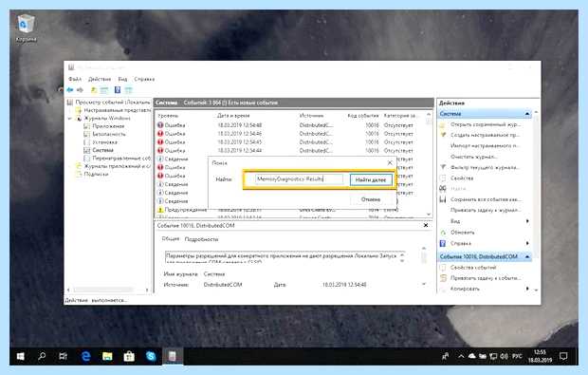Click Открыть сохраненный журнал action

point(485,124)
